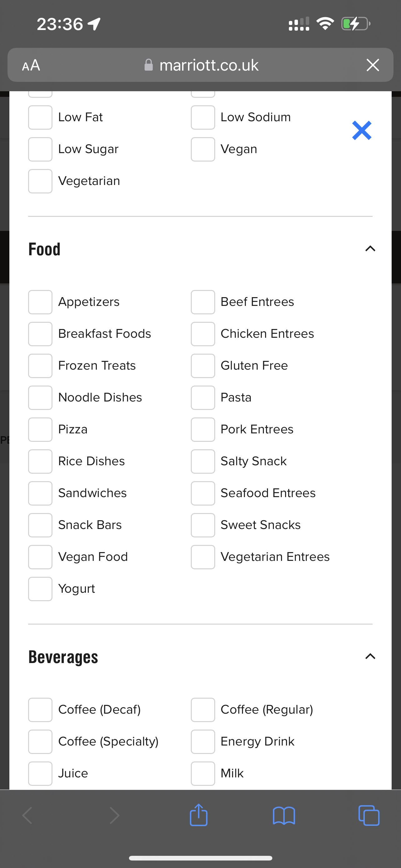Tap the Food section heading
This screenshot has width=401, height=868.
44,249
